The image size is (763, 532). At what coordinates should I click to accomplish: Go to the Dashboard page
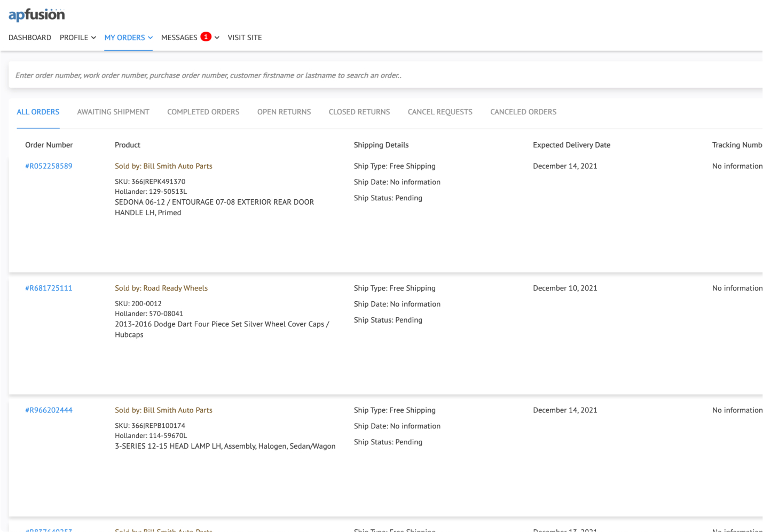click(30, 37)
